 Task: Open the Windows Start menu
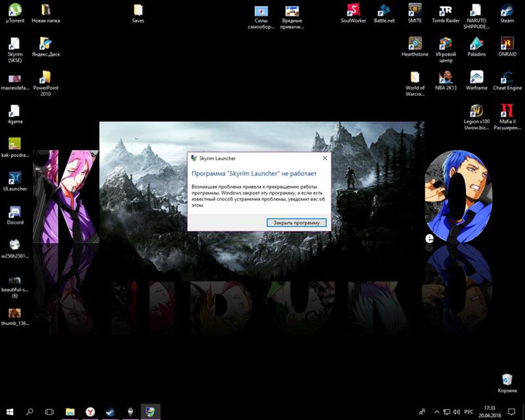click(10, 411)
